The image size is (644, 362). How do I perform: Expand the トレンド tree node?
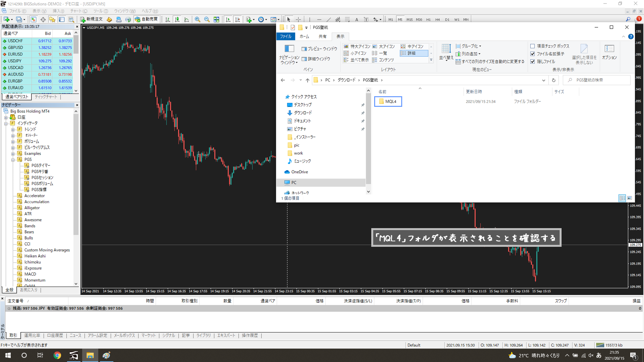coord(13,129)
